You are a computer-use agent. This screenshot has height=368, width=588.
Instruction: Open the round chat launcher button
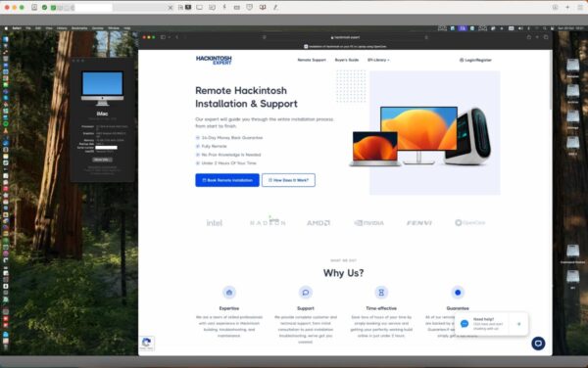(538, 344)
